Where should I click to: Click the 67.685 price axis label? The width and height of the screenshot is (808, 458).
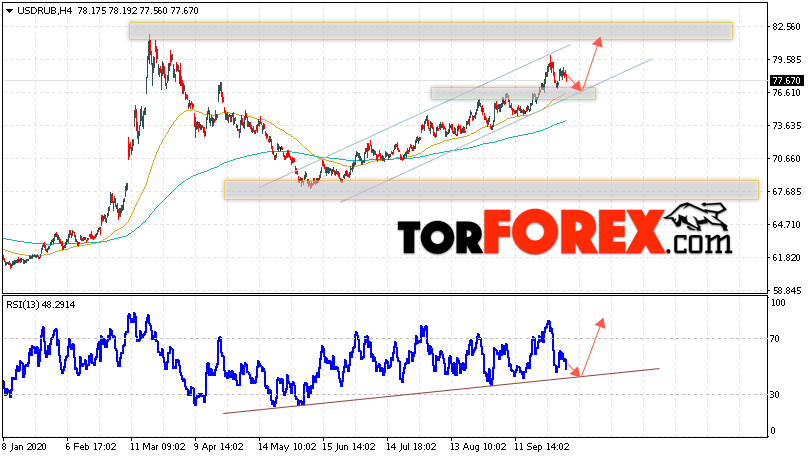pyautogui.click(x=787, y=192)
